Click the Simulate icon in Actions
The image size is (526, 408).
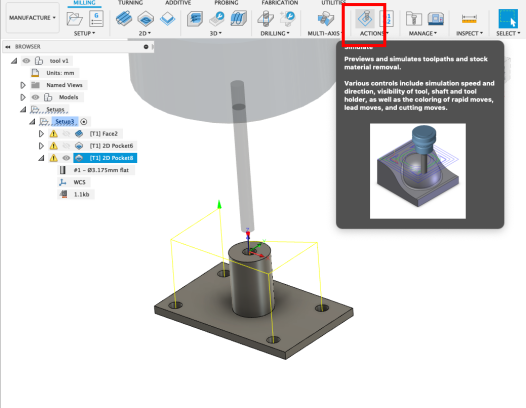pyautogui.click(x=365, y=19)
